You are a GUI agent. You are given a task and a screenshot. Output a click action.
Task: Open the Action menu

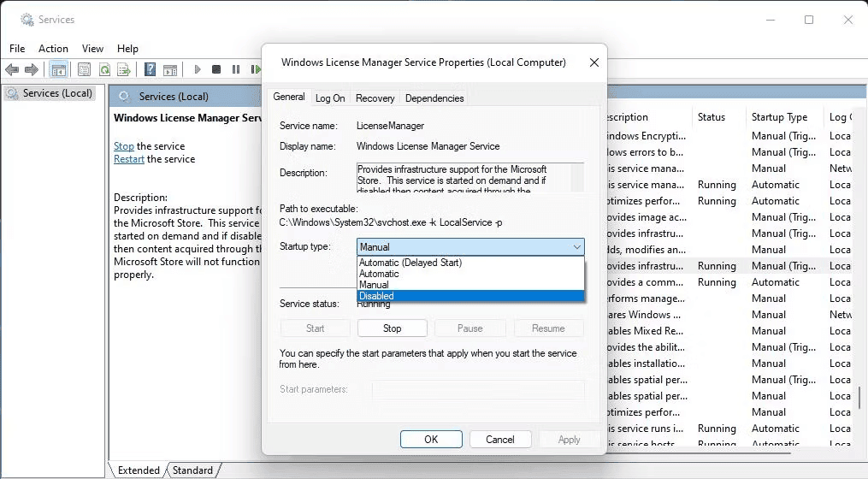53,49
